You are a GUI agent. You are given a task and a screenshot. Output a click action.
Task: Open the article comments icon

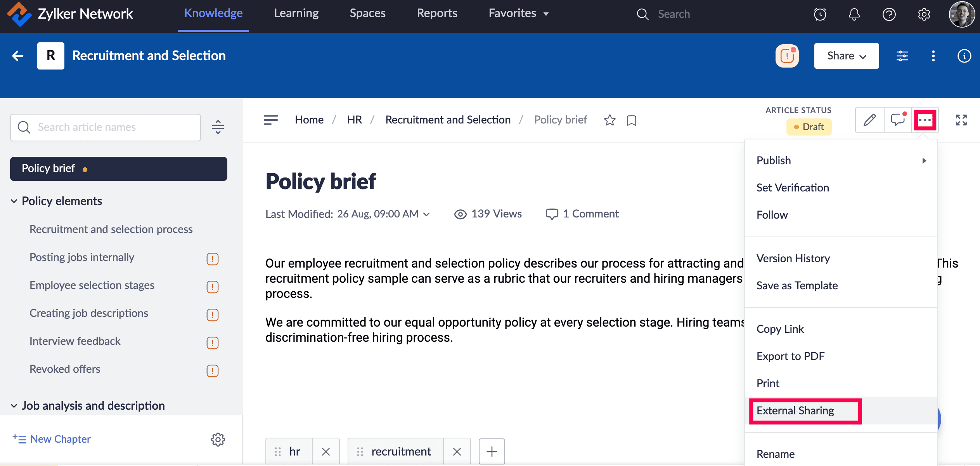[897, 120]
